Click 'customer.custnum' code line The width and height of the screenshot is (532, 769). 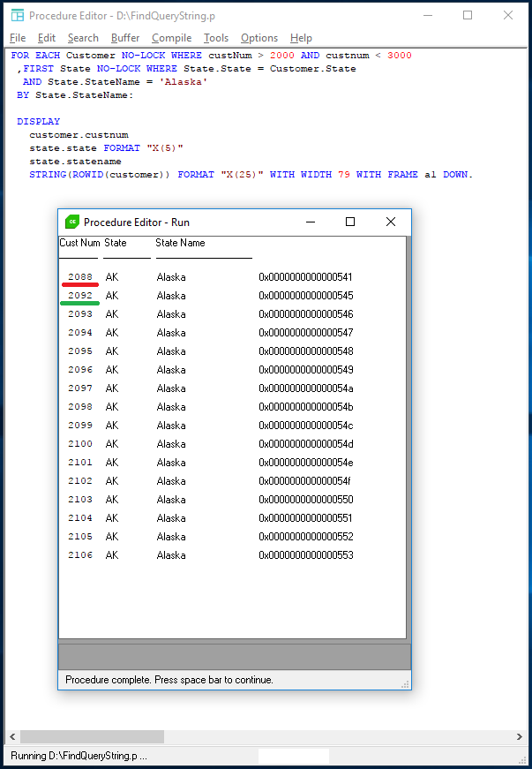coord(79,135)
